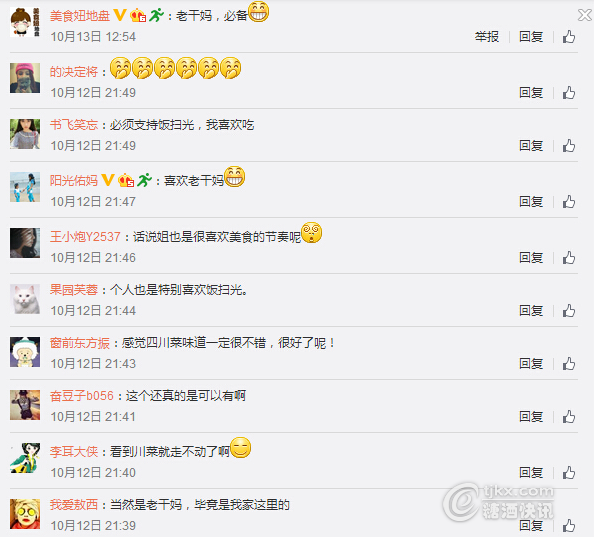This screenshot has width=594, height=537.
Task: Reply to 我爱敖西's comment
Action: point(531,526)
